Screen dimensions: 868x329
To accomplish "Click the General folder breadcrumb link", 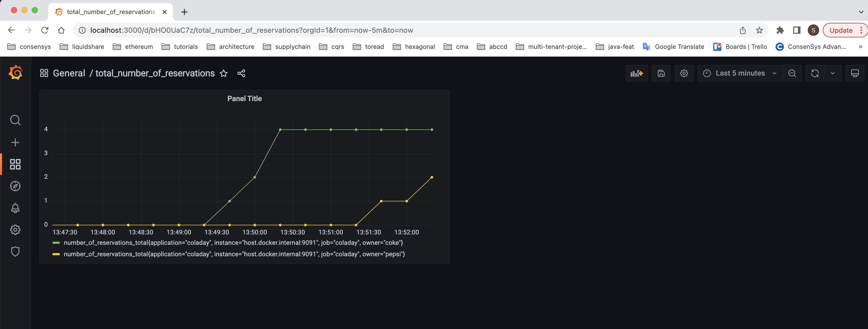I will tap(69, 73).
